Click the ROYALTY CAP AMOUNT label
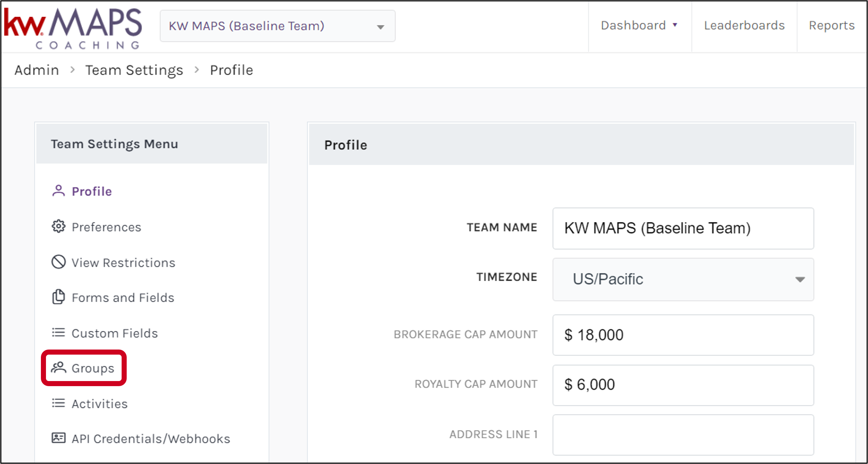 [476, 384]
